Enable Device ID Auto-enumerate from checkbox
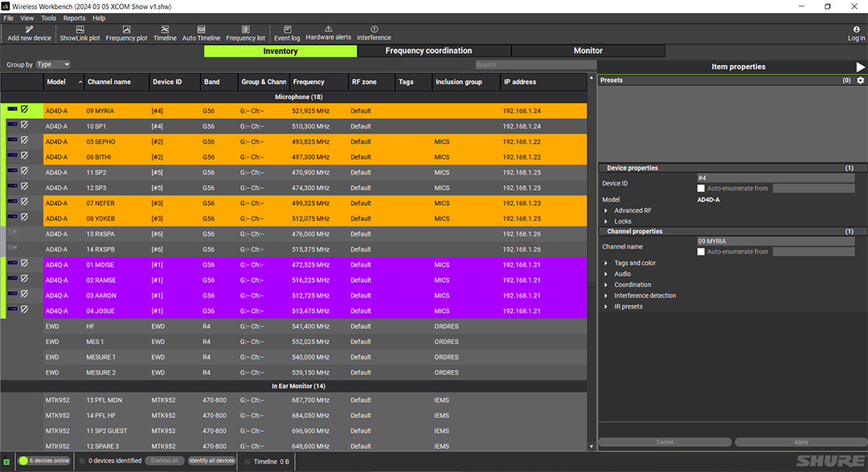This screenshot has width=868, height=472. (701, 188)
